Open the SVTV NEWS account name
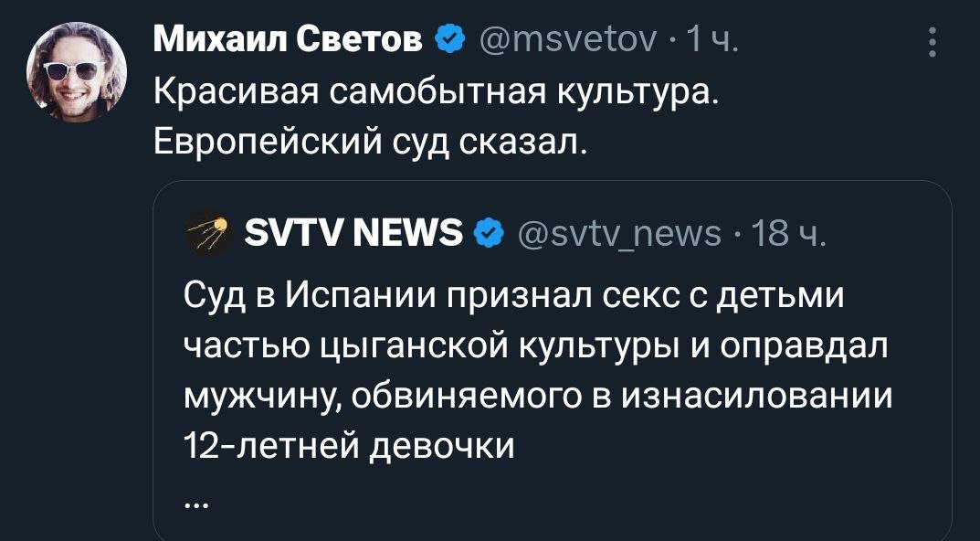Image resolution: width=980 pixels, height=541 pixels. click(x=355, y=235)
